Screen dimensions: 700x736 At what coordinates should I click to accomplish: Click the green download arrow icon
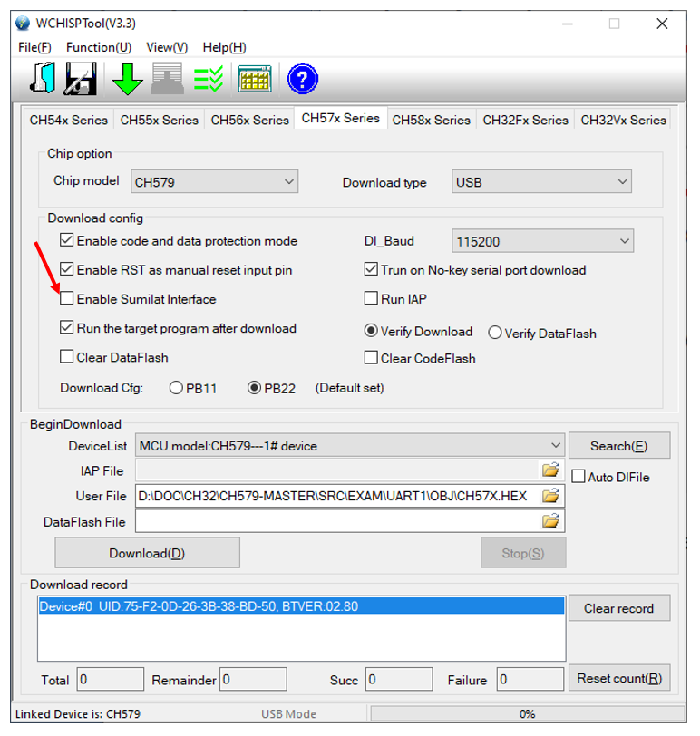pos(127,79)
